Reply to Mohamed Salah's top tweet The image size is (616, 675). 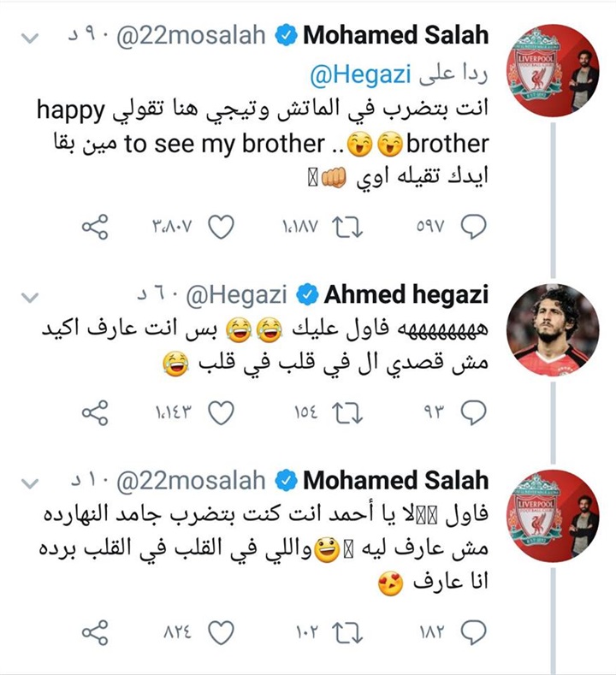tap(473, 227)
